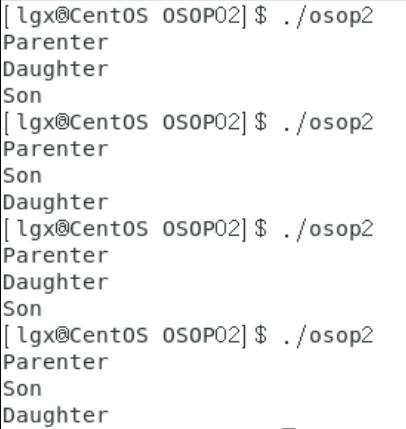
Task: Click the third Parenter output line
Action: coord(56,256)
